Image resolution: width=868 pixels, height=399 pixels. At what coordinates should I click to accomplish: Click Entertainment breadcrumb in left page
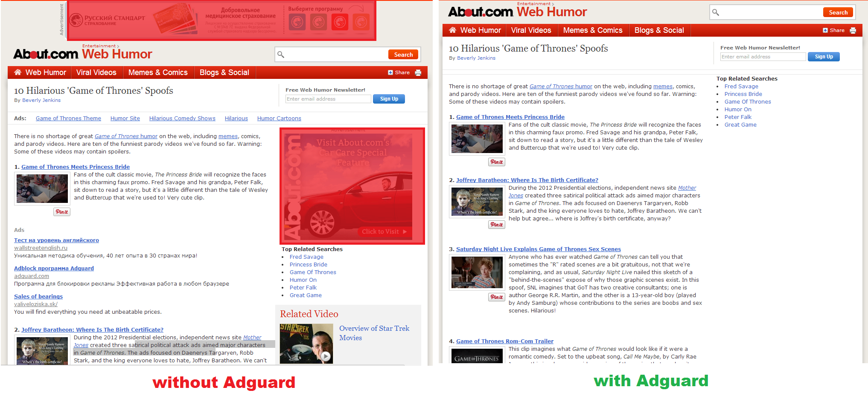click(x=99, y=46)
